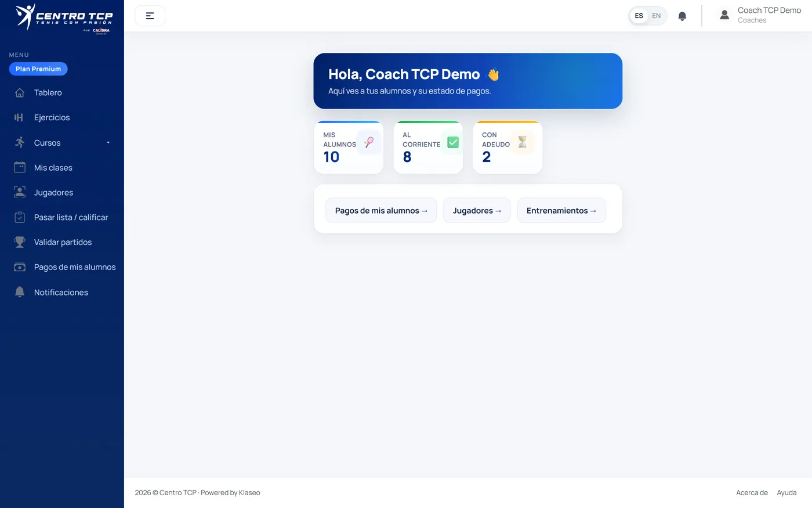Image resolution: width=812 pixels, height=508 pixels.
Task: Click the Pagos de mis alumnos money icon
Action: (20, 267)
